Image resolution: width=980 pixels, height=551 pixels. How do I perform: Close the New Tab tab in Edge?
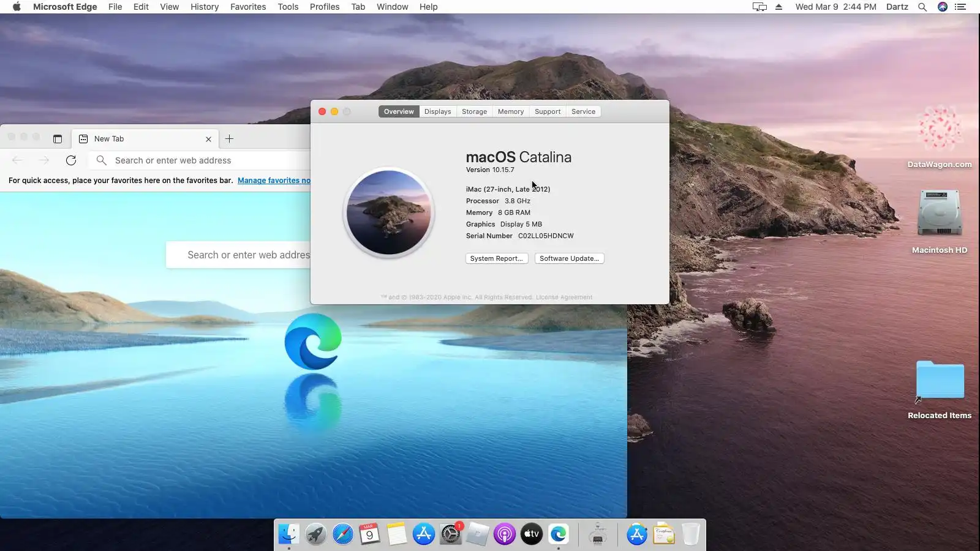(208, 139)
